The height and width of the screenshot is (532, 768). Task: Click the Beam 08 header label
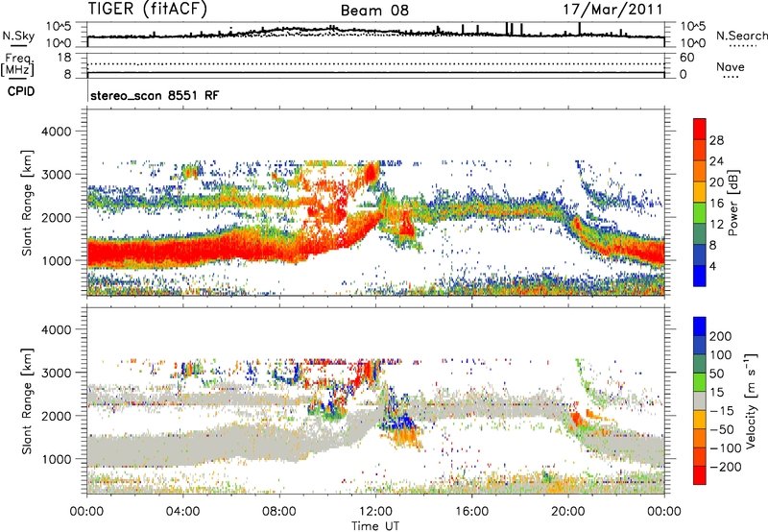374,11
